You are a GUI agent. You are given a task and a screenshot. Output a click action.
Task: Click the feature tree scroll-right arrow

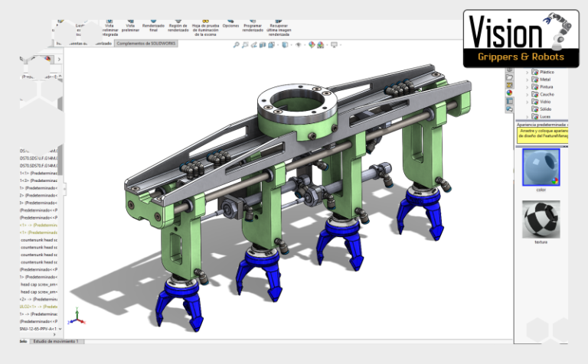pos(54,334)
